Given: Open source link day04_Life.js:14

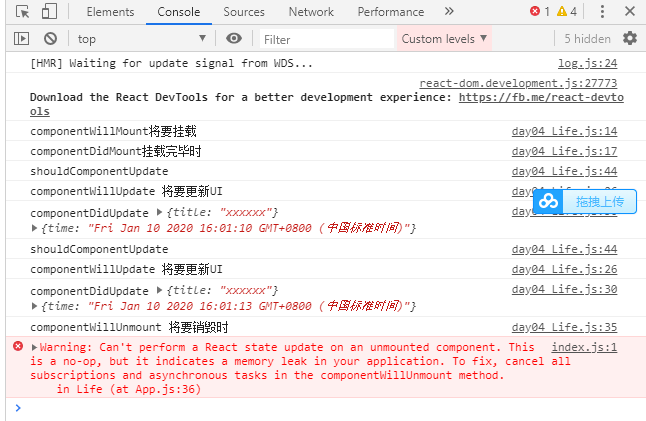Looking at the screenshot, I should (x=564, y=131).
